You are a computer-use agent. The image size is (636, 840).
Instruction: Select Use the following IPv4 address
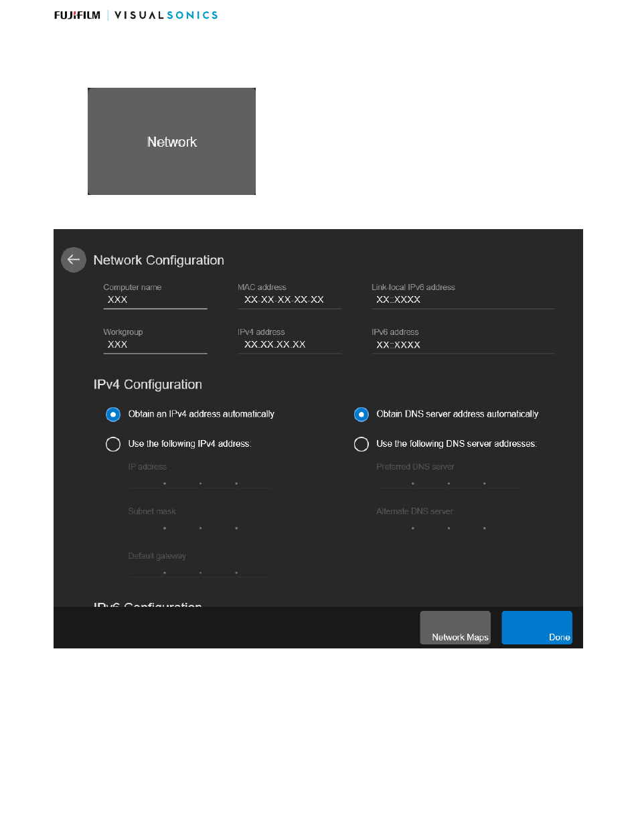point(113,444)
